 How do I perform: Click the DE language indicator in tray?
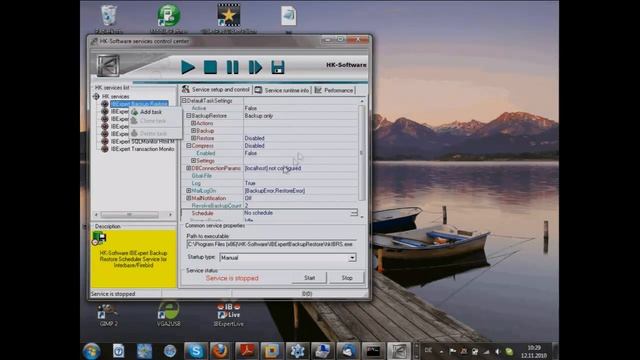(428, 350)
